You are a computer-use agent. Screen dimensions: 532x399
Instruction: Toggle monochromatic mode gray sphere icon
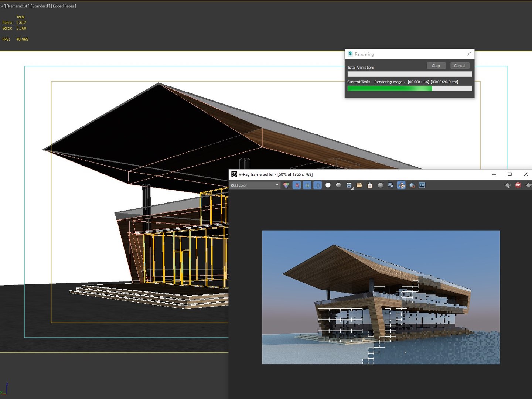click(338, 185)
